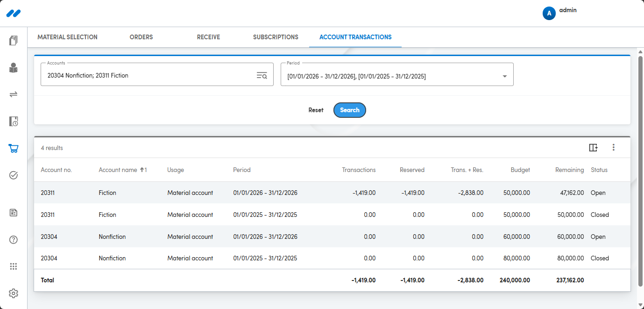Switch to the Orders tab
The height and width of the screenshot is (309, 644).
pos(141,37)
